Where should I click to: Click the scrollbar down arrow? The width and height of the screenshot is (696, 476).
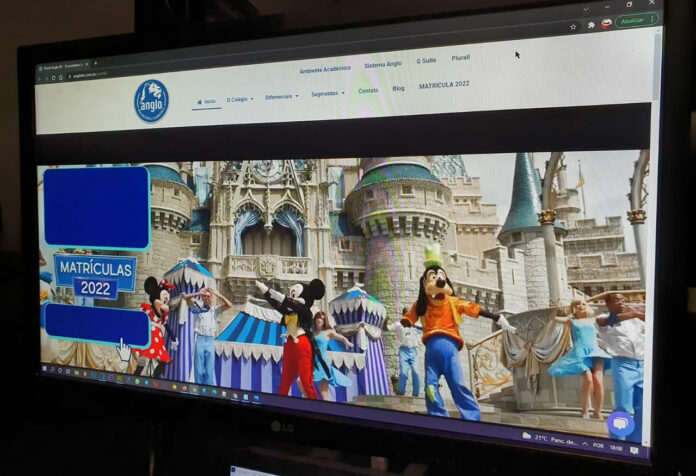coord(645,443)
